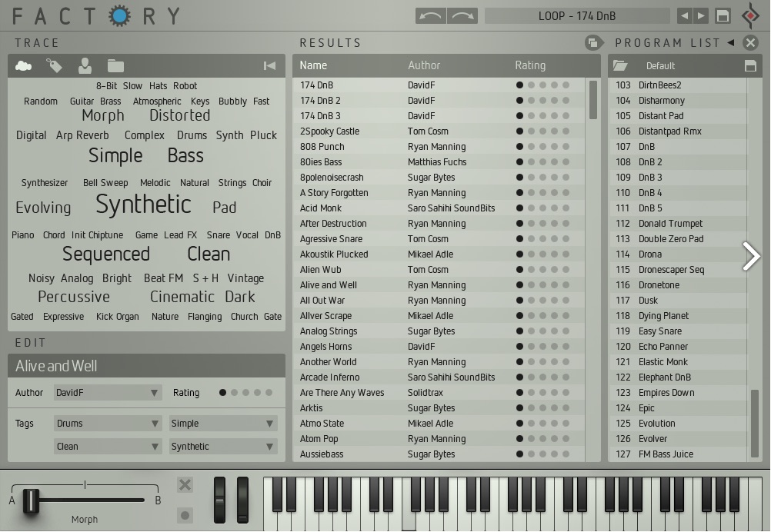This screenshot has height=532, width=771.
Task: Select the tag filter icon in Trace toolbar
Action: point(53,66)
